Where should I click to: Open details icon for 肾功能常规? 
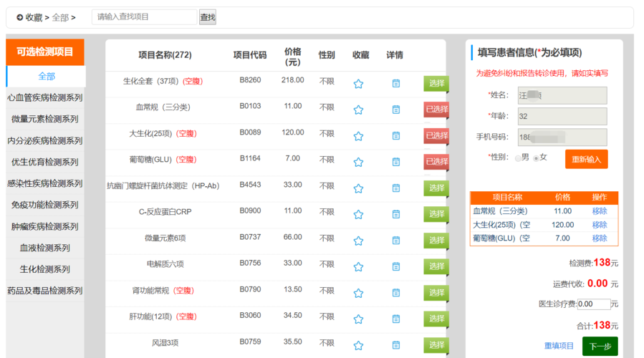(396, 293)
